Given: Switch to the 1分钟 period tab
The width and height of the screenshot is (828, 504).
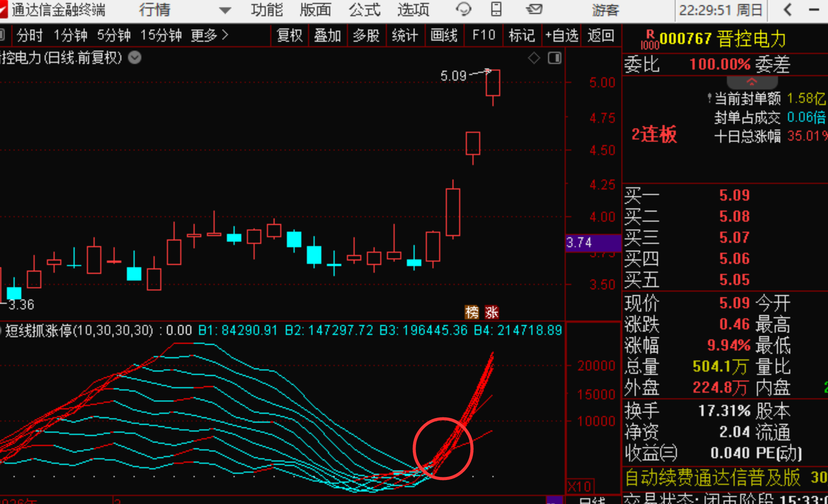Looking at the screenshot, I should click(x=70, y=35).
